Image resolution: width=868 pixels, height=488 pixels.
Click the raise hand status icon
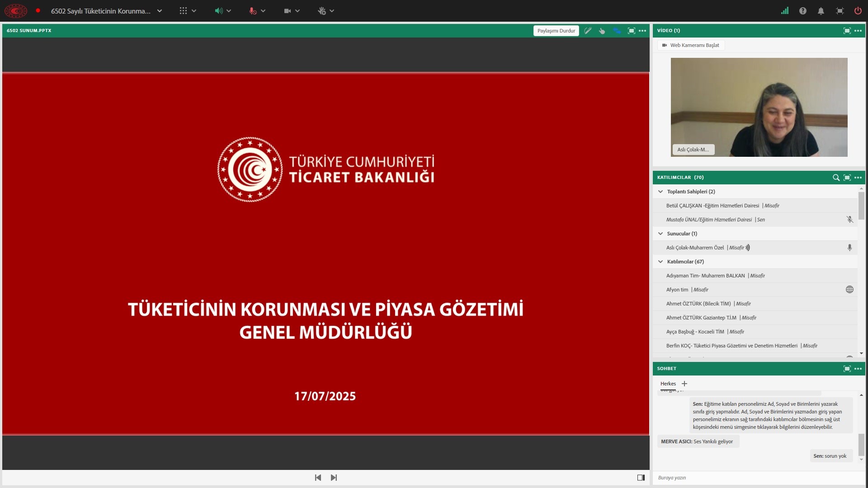[322, 11]
